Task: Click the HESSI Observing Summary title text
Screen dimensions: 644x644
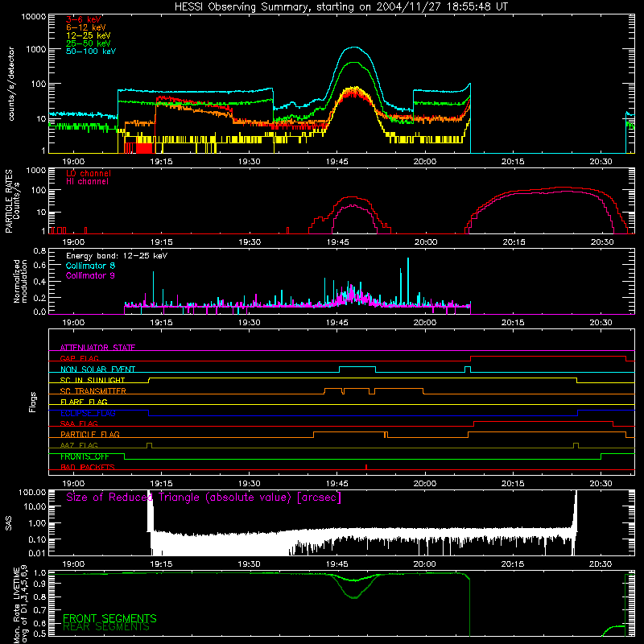Action: (341, 7)
